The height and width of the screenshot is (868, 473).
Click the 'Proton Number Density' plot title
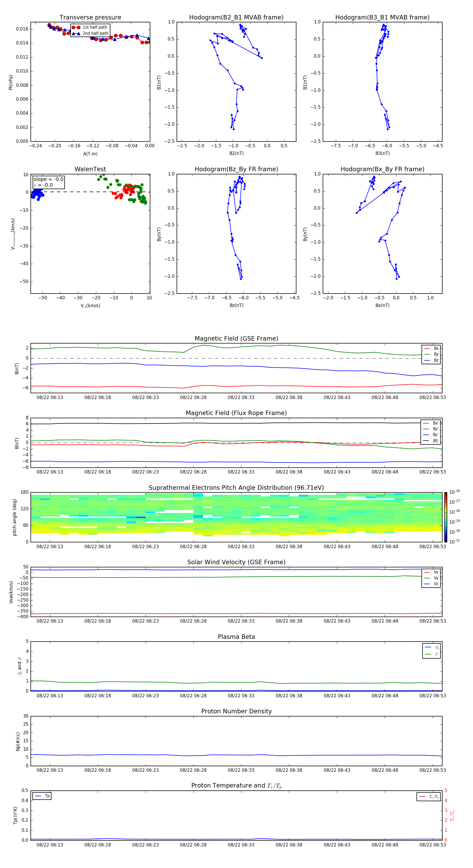pyautogui.click(x=236, y=711)
